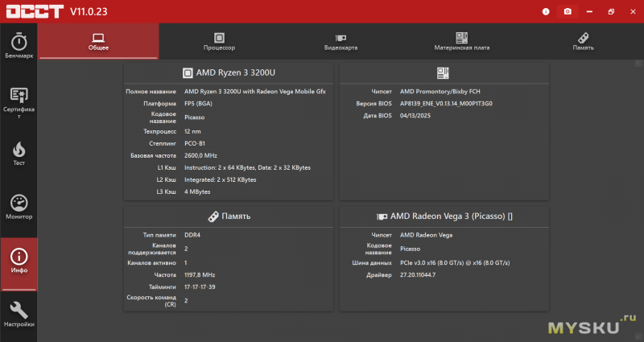This screenshot has height=342, width=644.
Task: Click the platform value FP5 (BGA)
Action: click(198, 104)
